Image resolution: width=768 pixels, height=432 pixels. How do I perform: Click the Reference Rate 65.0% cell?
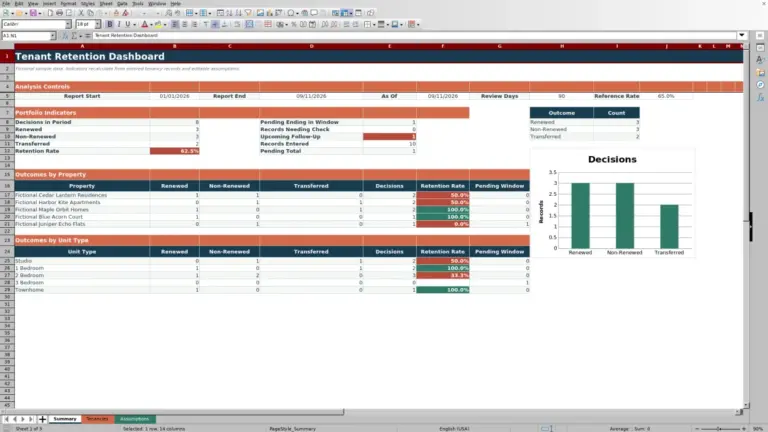point(666,96)
